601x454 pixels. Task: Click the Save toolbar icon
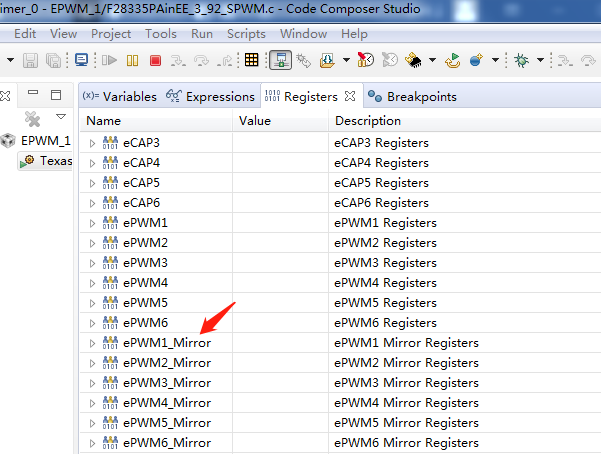[x=30, y=60]
